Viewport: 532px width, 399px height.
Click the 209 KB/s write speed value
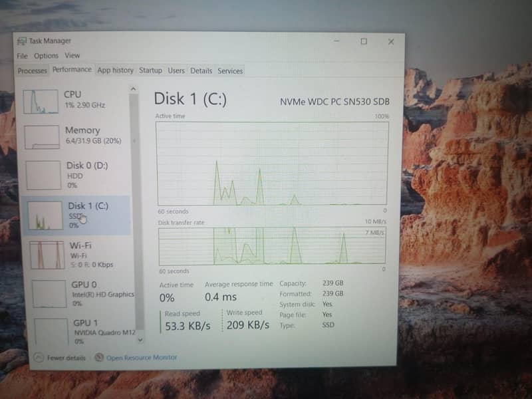pyautogui.click(x=248, y=325)
